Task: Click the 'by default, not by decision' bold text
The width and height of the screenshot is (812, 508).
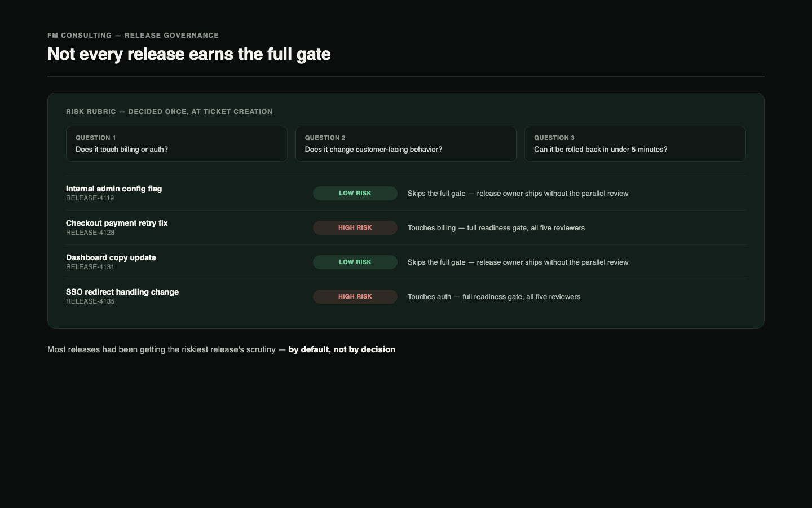Action: point(342,349)
